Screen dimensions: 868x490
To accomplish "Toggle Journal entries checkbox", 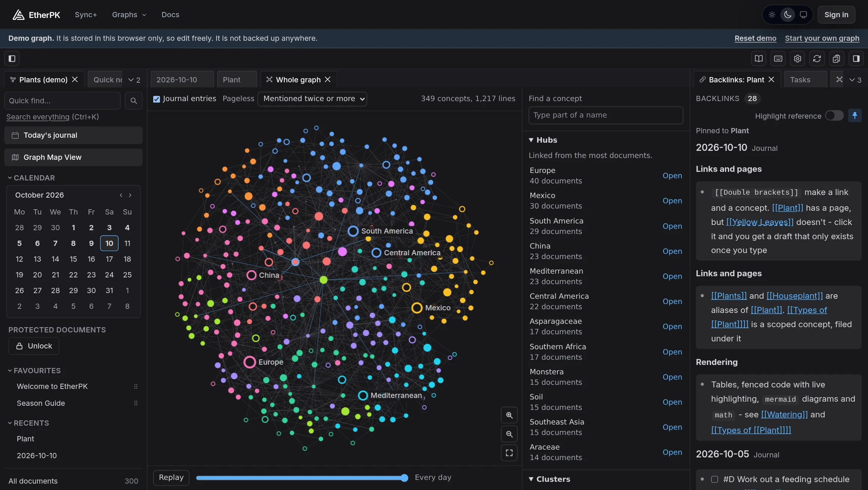I will (157, 99).
